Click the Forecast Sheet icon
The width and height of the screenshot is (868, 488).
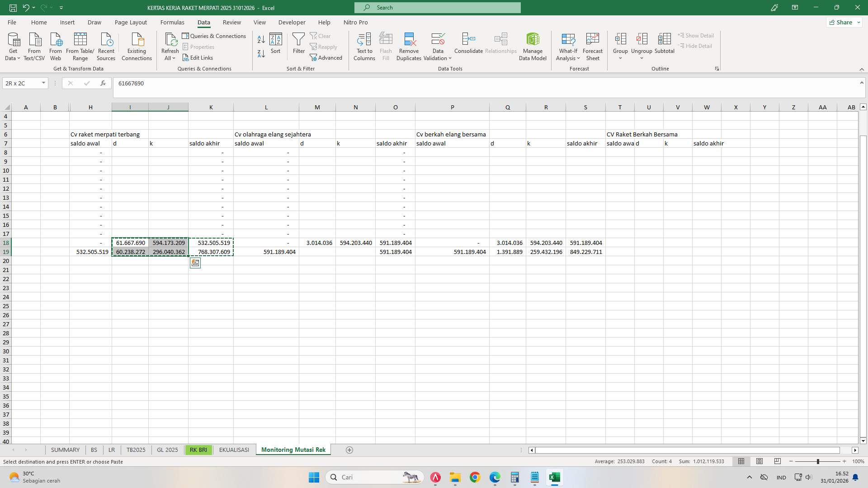(592, 45)
